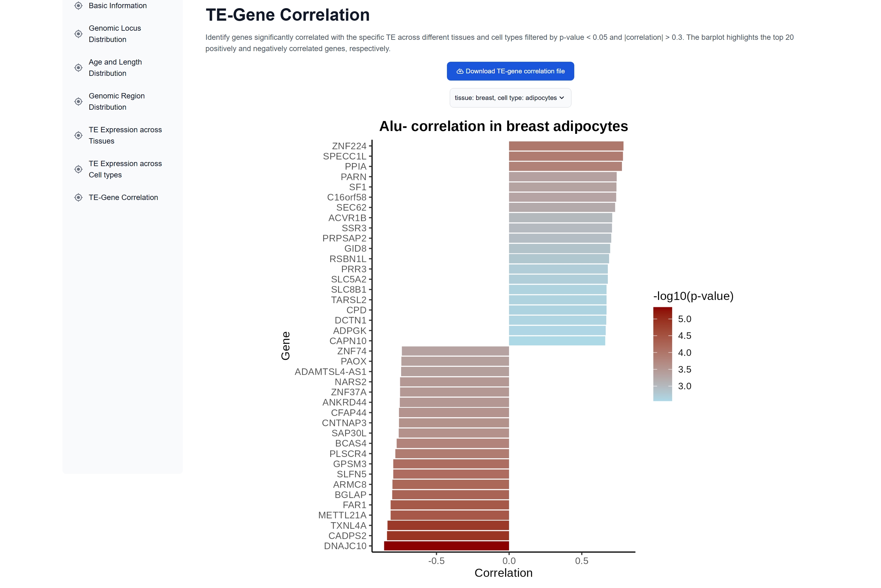The height and width of the screenshot is (588, 881).
Task: Click the radio icon beside Genomic Locus Distribution
Action: click(x=78, y=33)
